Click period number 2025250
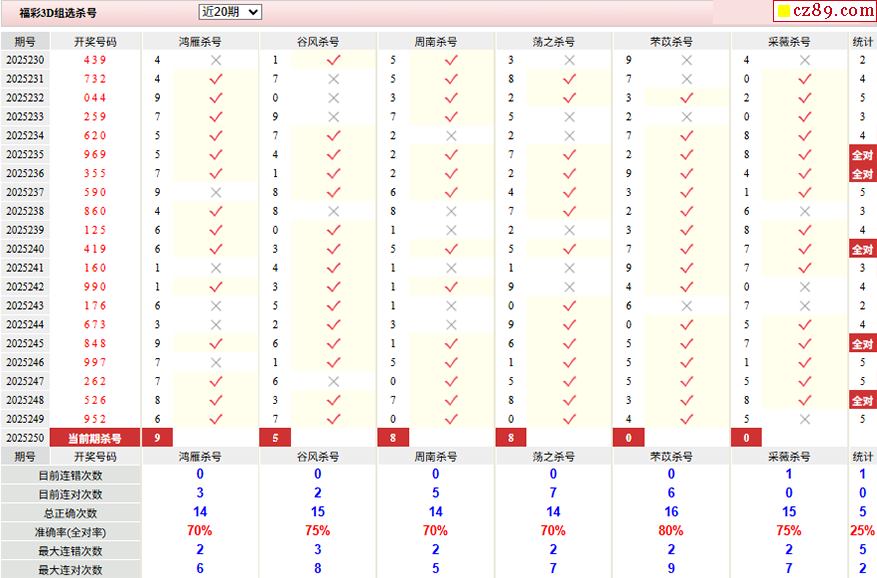Screen dimensions: 877x578 (25, 438)
